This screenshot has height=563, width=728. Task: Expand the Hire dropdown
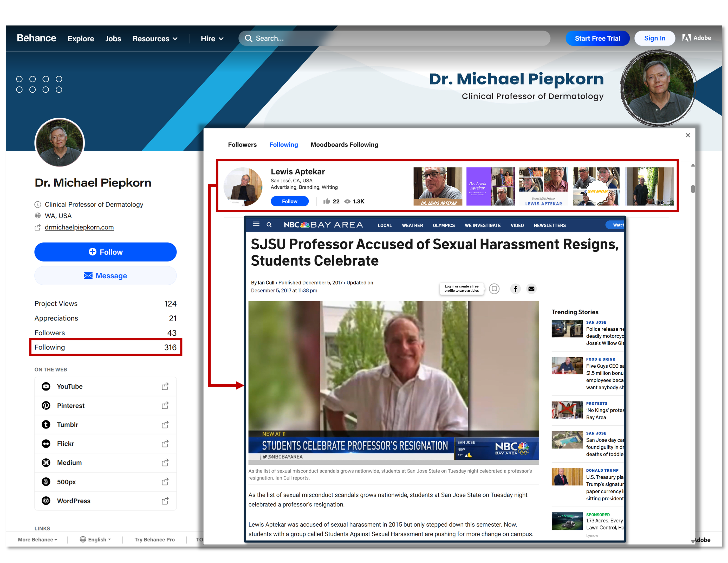coord(212,39)
